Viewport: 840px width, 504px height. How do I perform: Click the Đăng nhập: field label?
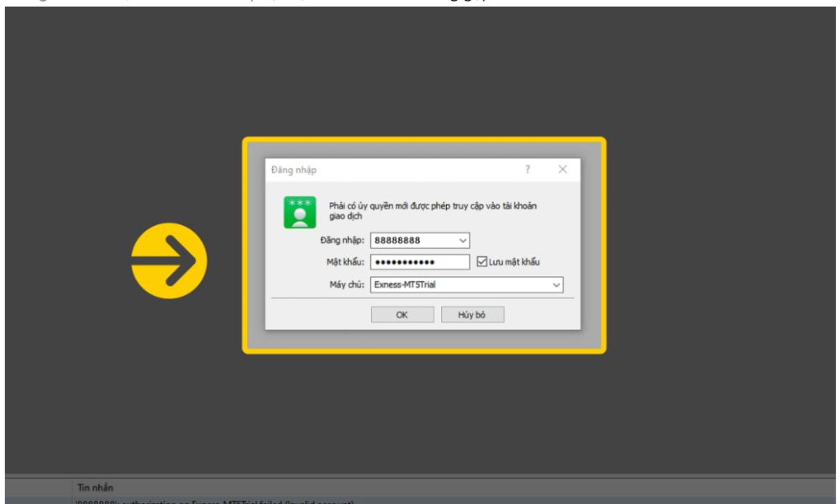343,241
